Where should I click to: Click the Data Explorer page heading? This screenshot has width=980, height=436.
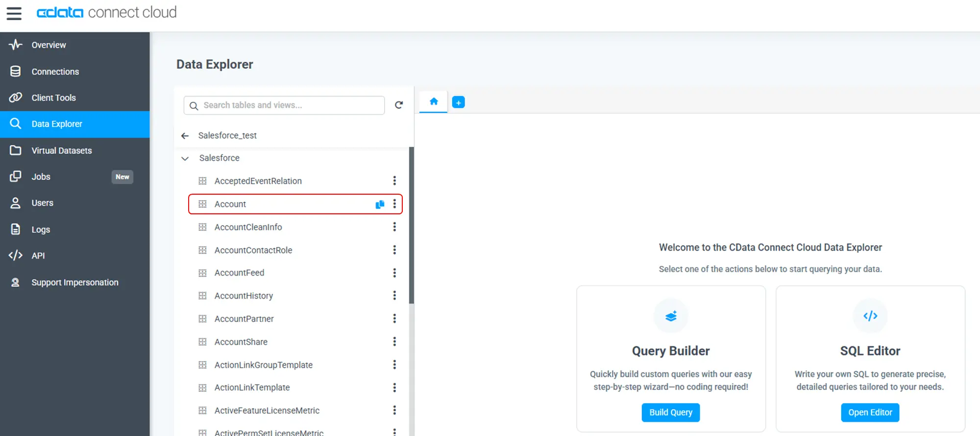click(215, 64)
